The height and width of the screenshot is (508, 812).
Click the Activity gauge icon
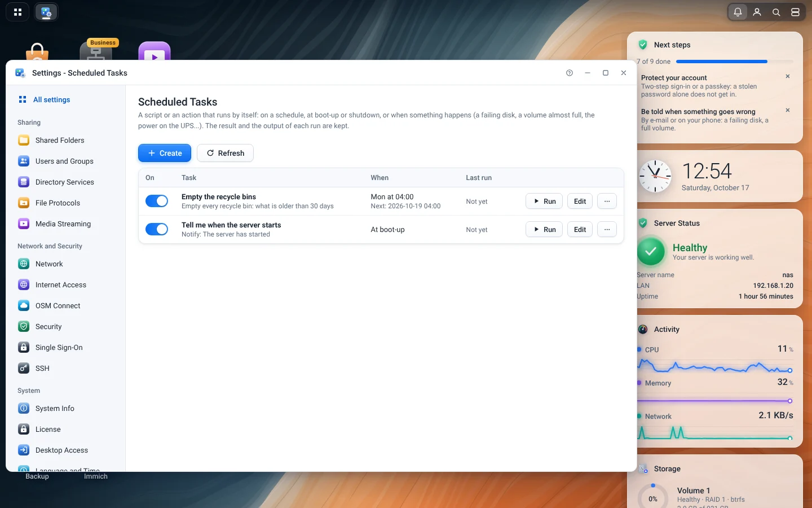click(x=643, y=329)
